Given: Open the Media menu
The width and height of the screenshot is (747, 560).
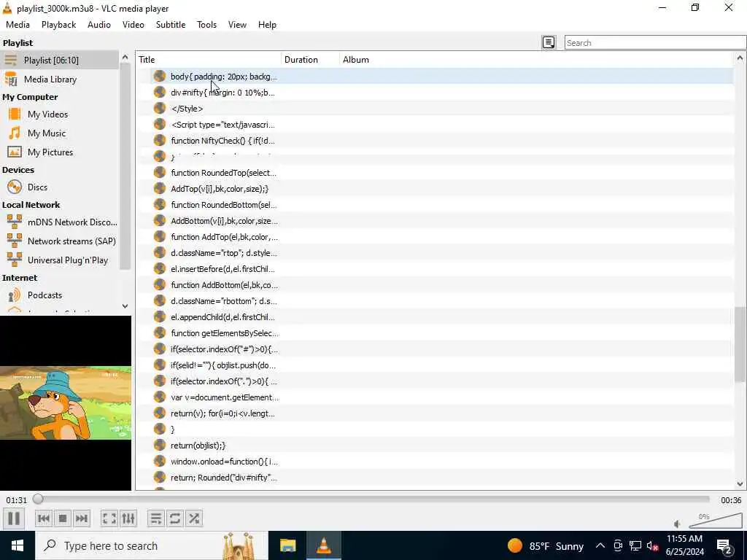Looking at the screenshot, I should point(18,25).
